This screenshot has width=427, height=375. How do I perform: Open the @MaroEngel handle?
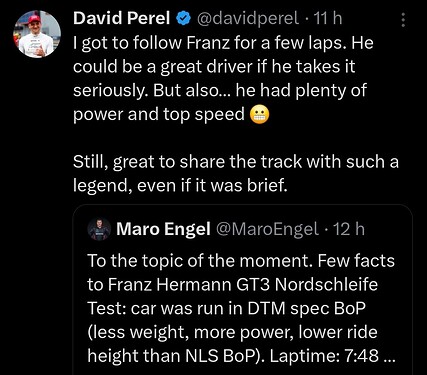coord(268,229)
